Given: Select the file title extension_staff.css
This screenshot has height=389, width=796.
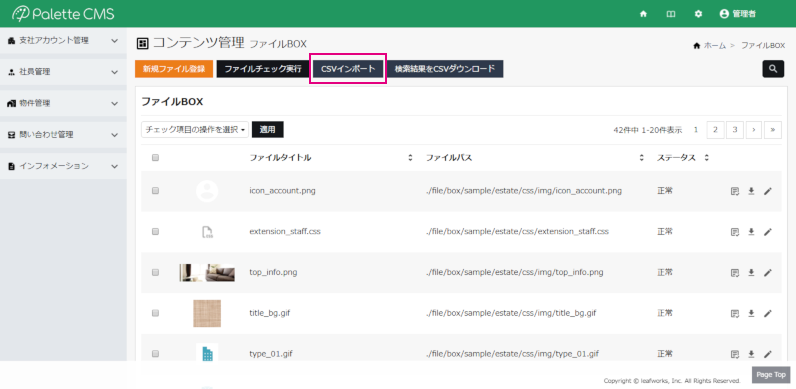Looking at the screenshot, I should [285, 232].
